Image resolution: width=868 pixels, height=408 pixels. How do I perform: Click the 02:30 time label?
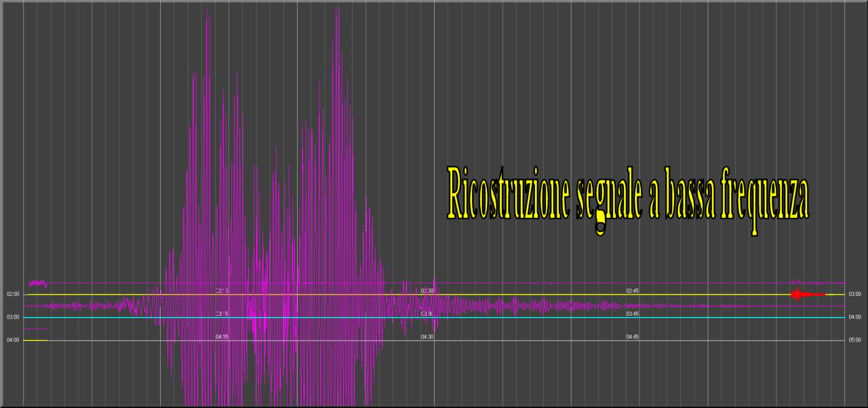tap(427, 291)
